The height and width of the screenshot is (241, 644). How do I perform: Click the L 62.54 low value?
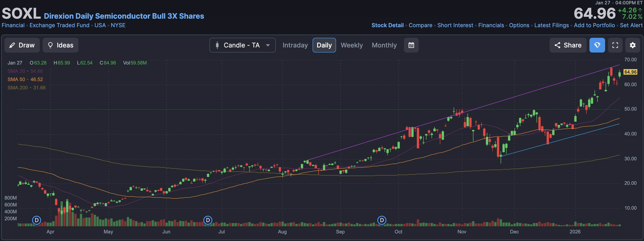coord(85,63)
